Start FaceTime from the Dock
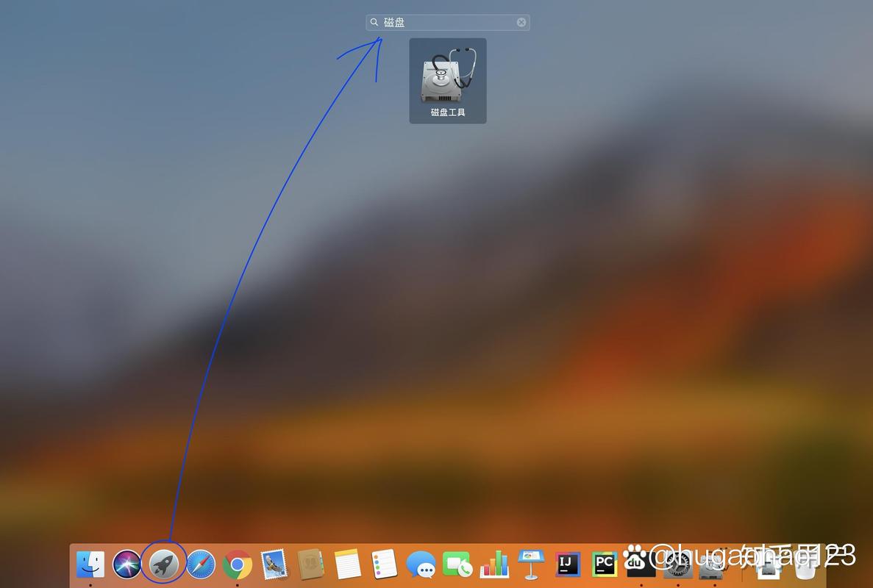 (x=457, y=564)
